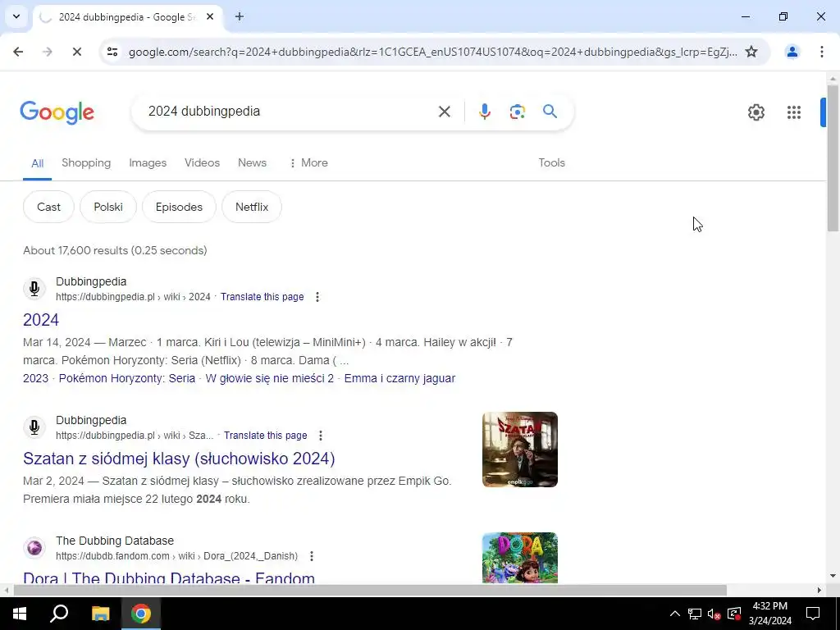The width and height of the screenshot is (840, 630).
Task: Click the Dora poster thumbnail
Action: coord(519,558)
